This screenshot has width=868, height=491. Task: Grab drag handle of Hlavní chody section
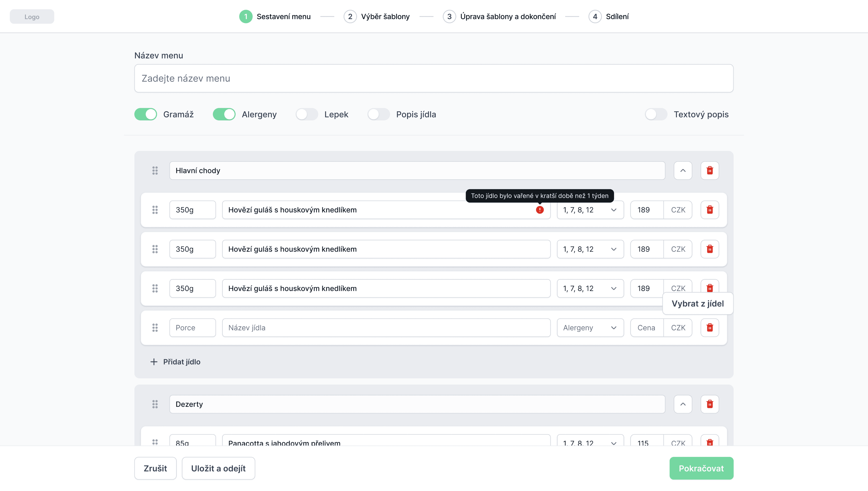click(x=155, y=170)
